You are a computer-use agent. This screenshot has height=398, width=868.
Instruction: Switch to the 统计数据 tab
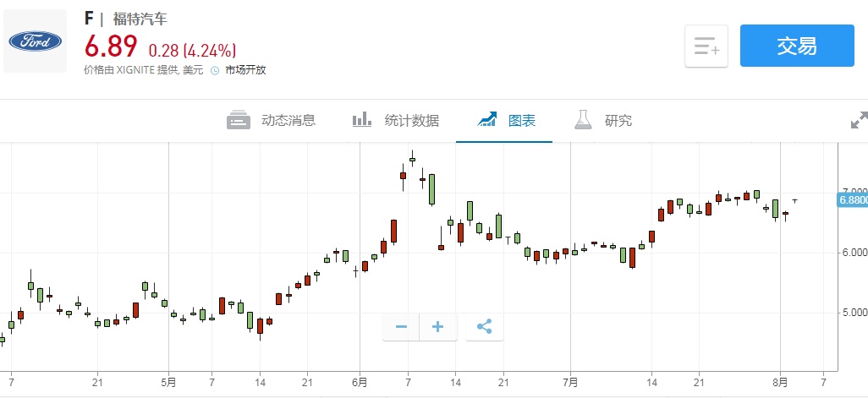tap(411, 121)
